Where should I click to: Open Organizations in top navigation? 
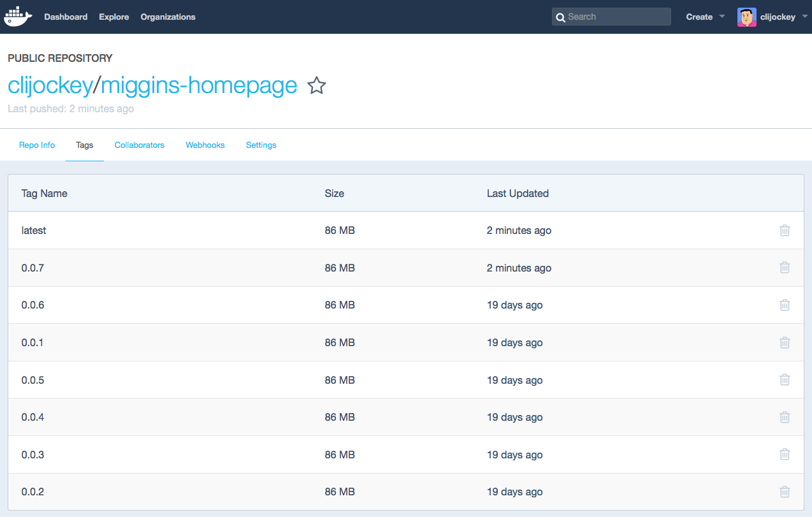pos(168,17)
